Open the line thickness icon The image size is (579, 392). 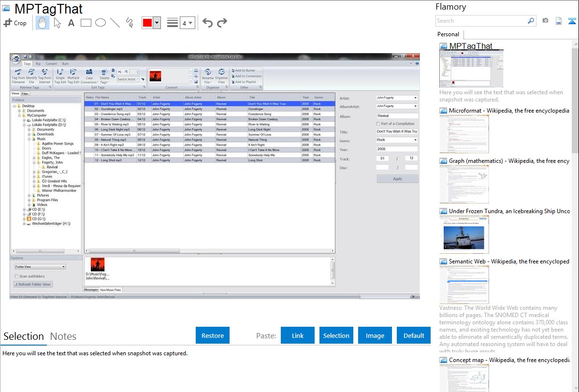pyautogui.click(x=172, y=23)
